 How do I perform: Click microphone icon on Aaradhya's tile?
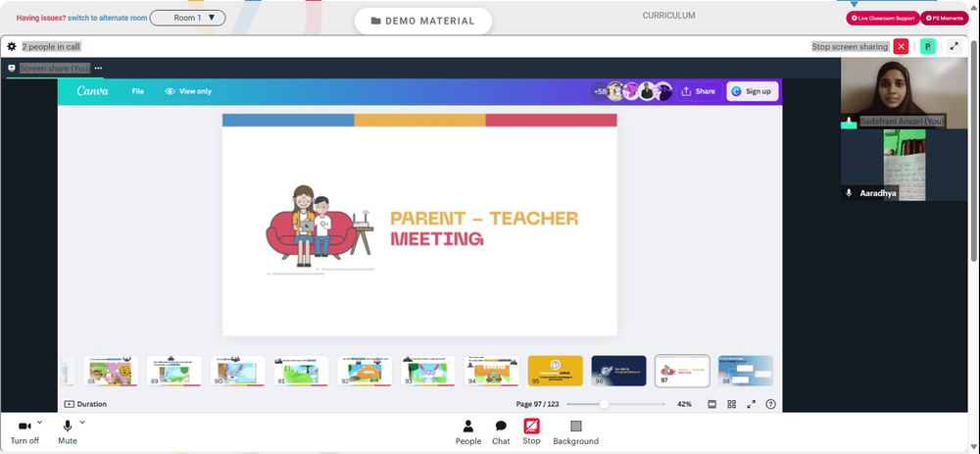(x=849, y=193)
